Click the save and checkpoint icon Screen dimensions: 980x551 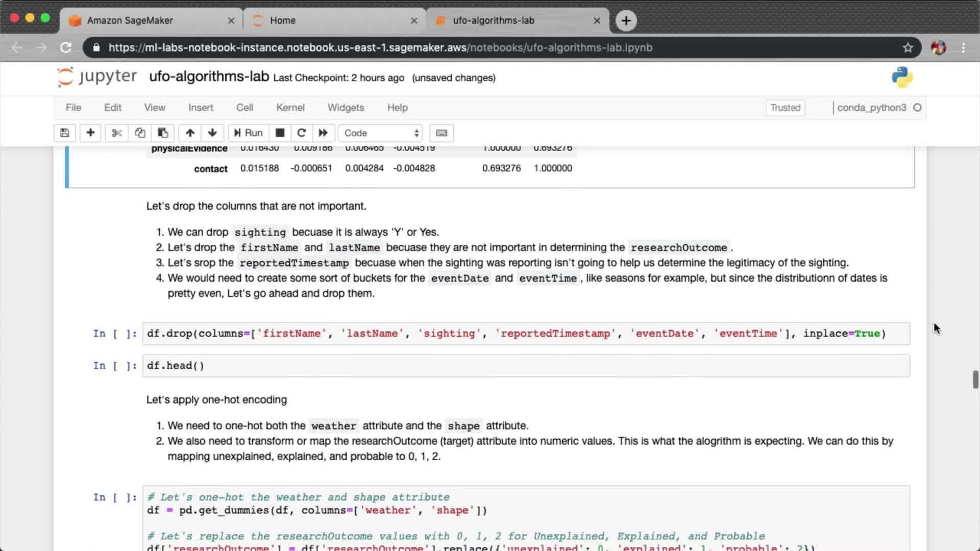click(64, 133)
